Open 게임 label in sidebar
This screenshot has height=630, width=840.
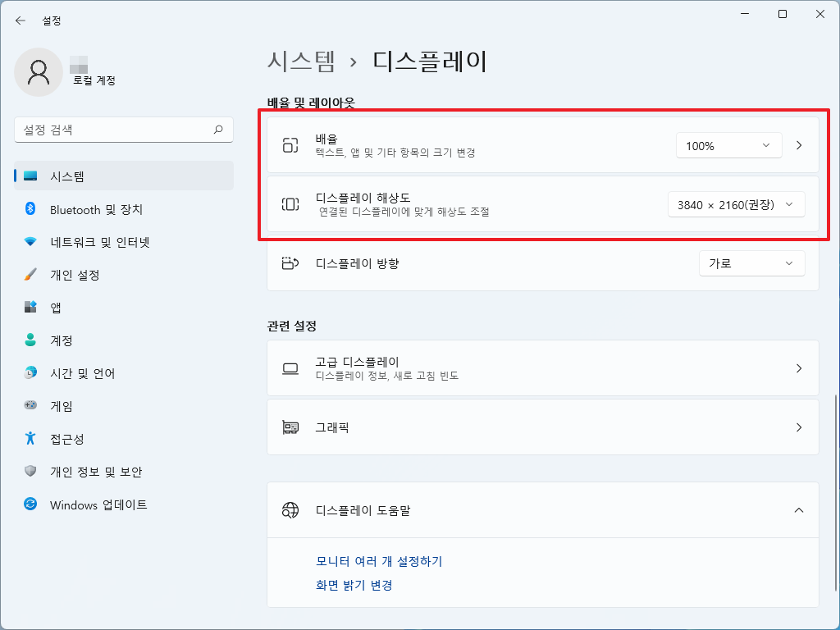(61, 405)
